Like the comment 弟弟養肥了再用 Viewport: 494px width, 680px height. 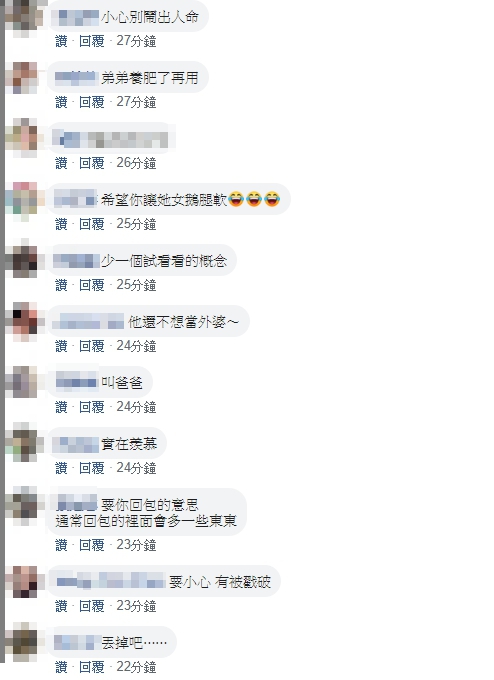pyautogui.click(x=62, y=102)
